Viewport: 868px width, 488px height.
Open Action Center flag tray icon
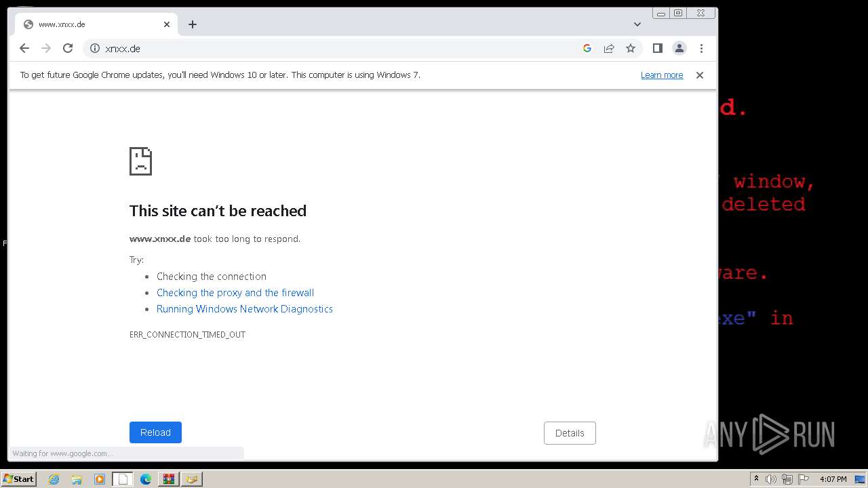coord(804,479)
